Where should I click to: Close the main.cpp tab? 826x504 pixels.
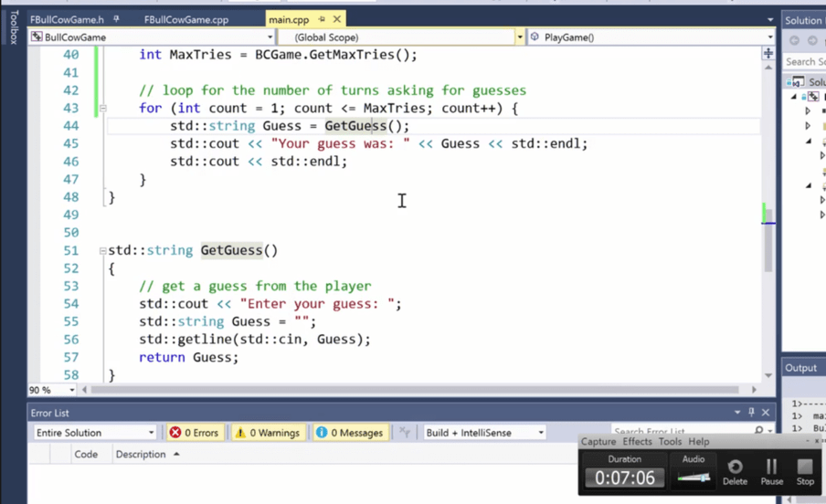click(x=337, y=19)
